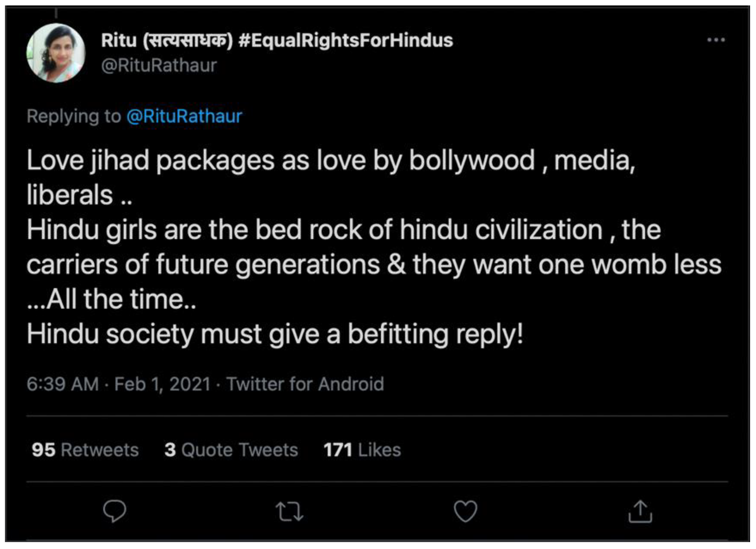Show the 171 Likes list
The height and width of the screenshot is (549, 756).
(x=362, y=450)
